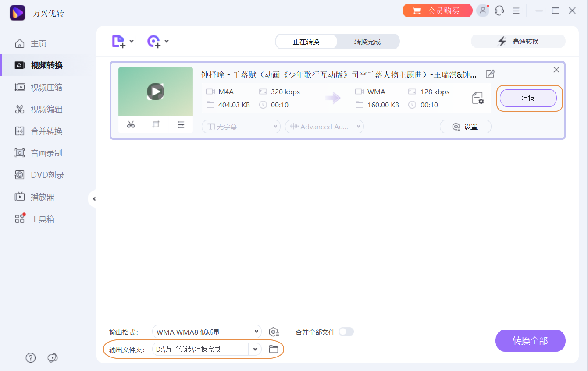Play the audio file from its thumbnail
588x371 pixels.
tap(155, 92)
